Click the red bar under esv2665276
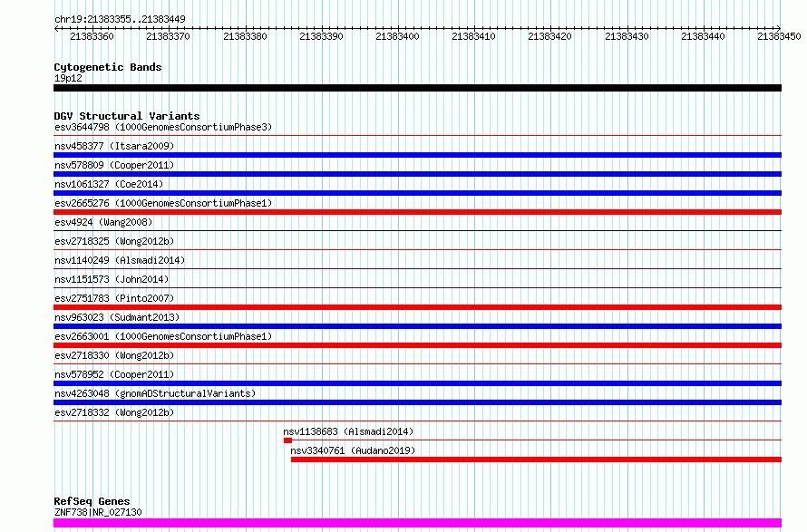Screen dimensions: 807x532 (417, 212)
